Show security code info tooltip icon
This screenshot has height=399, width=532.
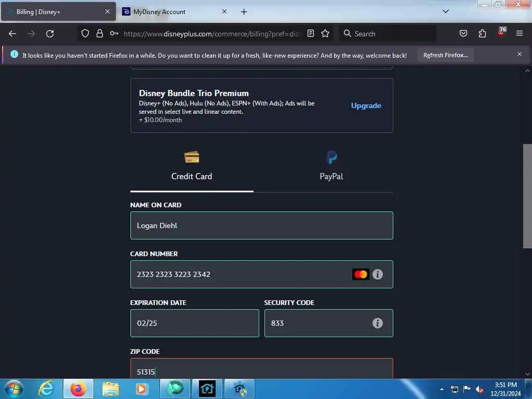click(x=378, y=323)
